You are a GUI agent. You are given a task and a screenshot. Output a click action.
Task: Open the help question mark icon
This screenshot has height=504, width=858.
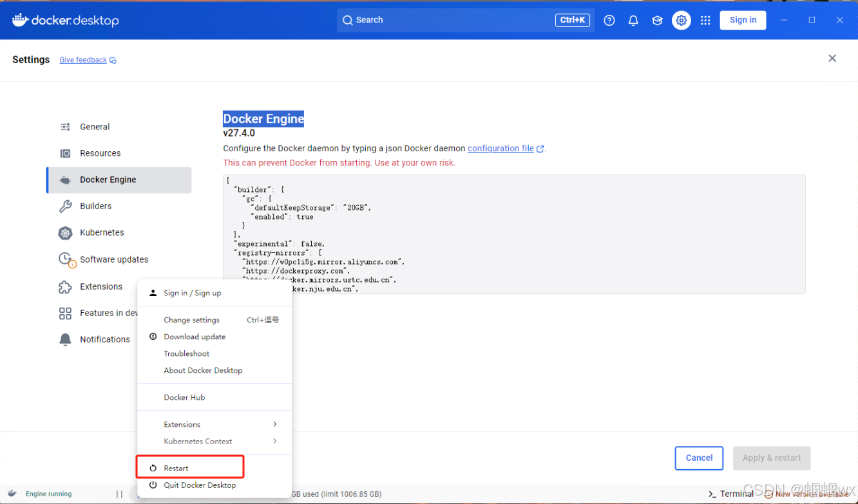[609, 21]
